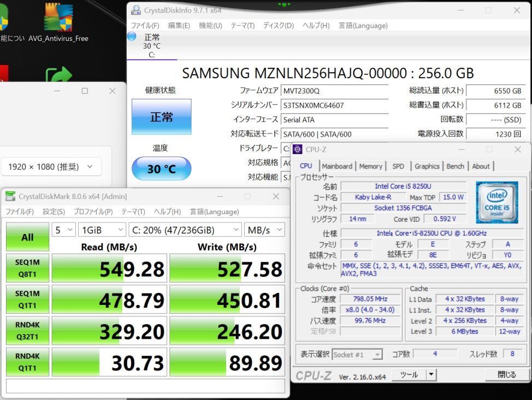Switch to the Memory tab in CPU-Z
This screenshot has height=400, width=532.
coord(371,166)
